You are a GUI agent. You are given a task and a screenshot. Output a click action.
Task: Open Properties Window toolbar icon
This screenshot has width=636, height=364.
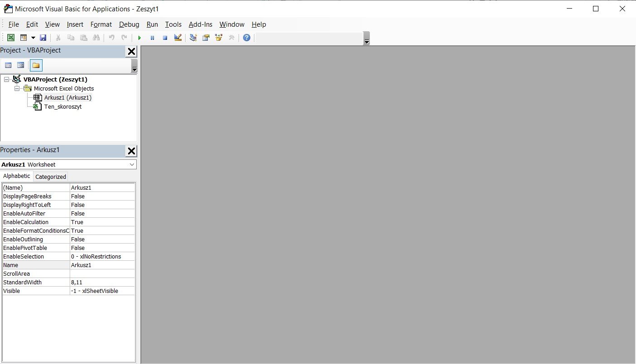(x=206, y=38)
